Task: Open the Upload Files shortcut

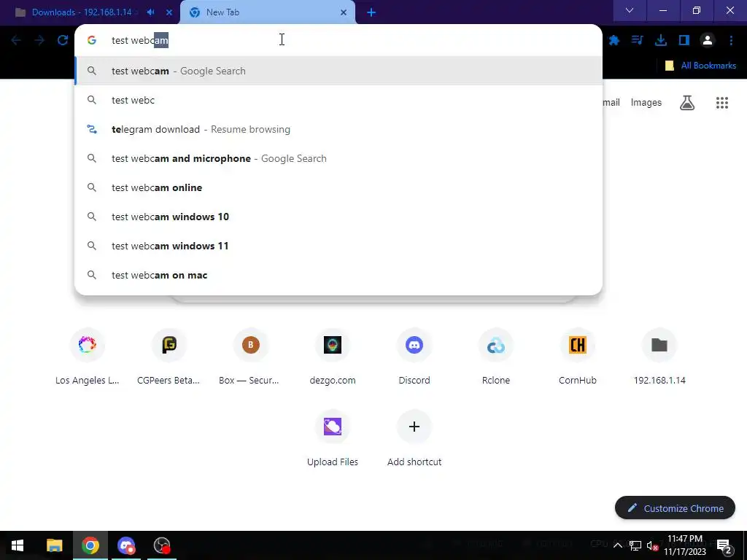Action: pos(333,438)
